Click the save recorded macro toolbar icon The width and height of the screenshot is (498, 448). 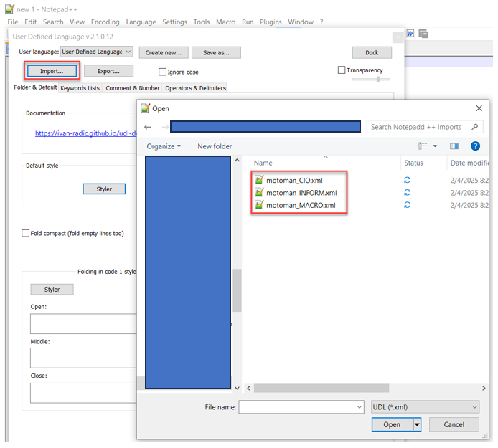pyautogui.click(x=423, y=33)
